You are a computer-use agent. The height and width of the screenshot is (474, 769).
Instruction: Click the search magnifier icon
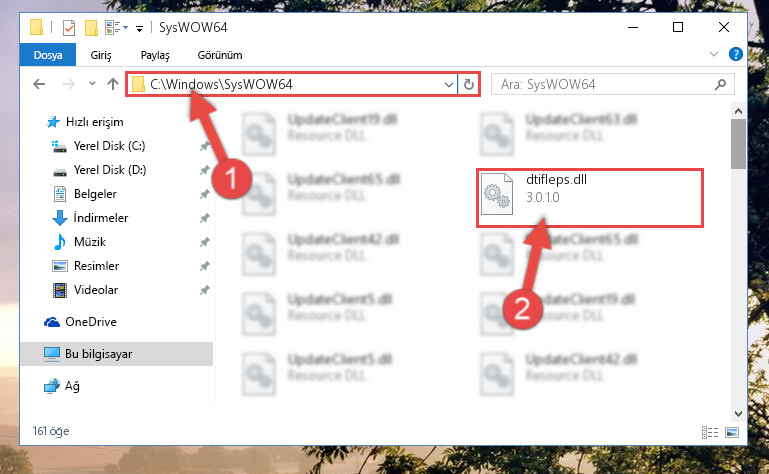720,84
